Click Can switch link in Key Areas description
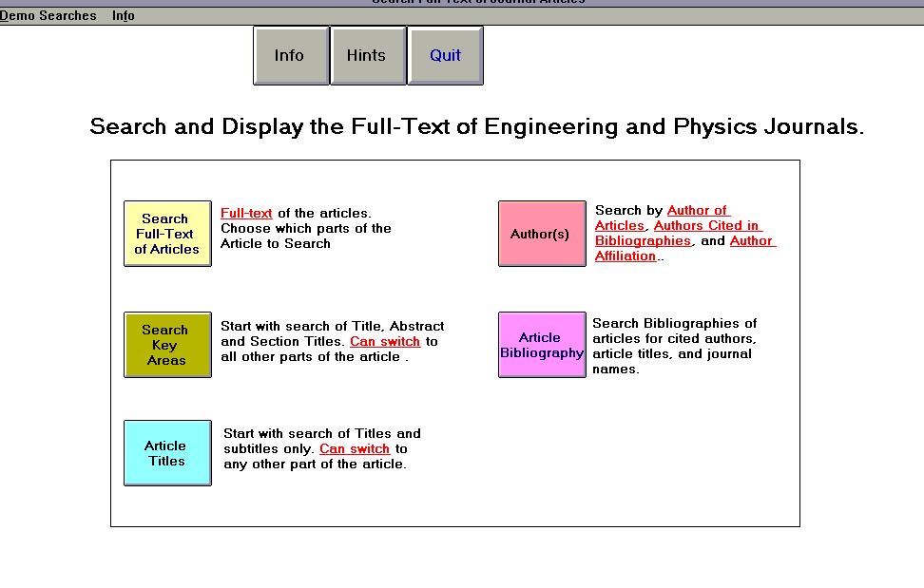Image resolution: width=924 pixels, height=588 pixels. 385,342
